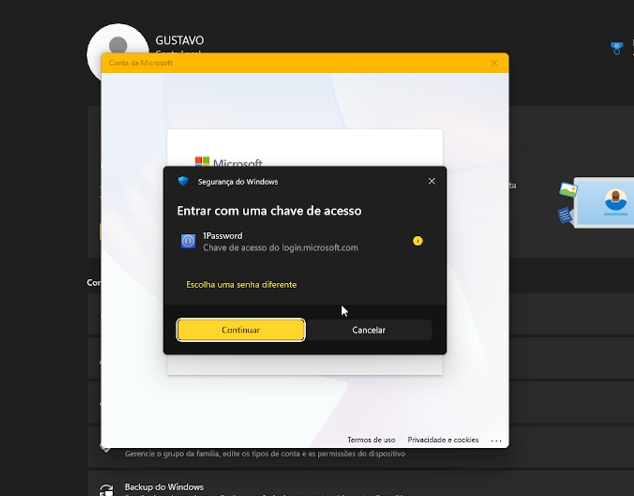The height and width of the screenshot is (496, 634).
Task: Click the family group description text
Action: coord(265,454)
